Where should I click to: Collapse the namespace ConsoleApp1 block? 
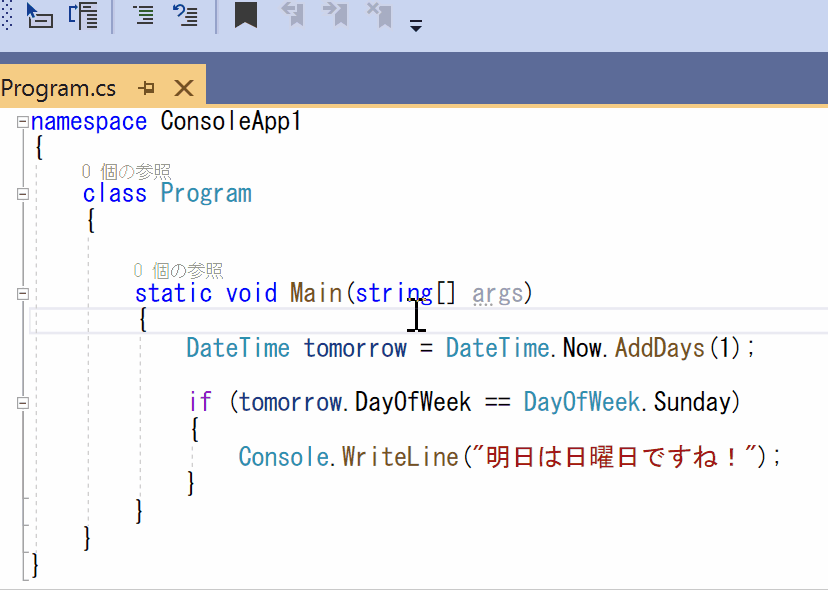pos(22,122)
